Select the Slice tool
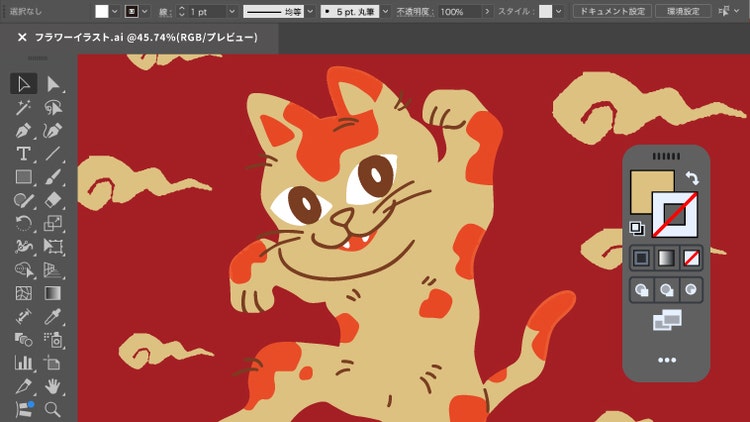The image size is (750, 422). (23, 386)
